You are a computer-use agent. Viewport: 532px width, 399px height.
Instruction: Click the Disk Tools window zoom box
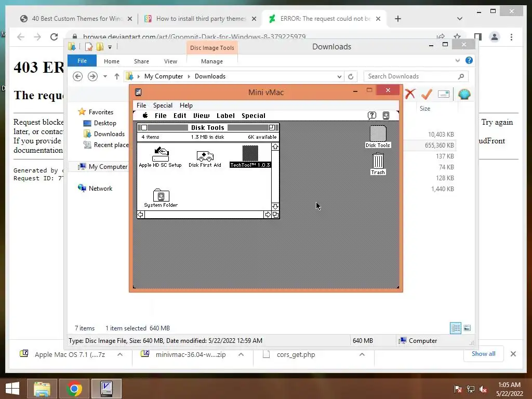coord(272,128)
